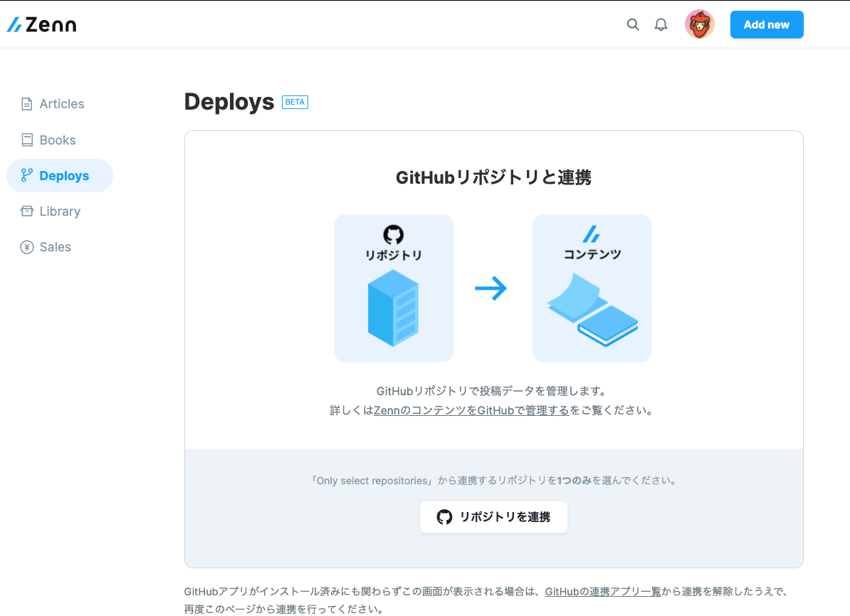Click the Deploys branch icon

pyautogui.click(x=26, y=175)
